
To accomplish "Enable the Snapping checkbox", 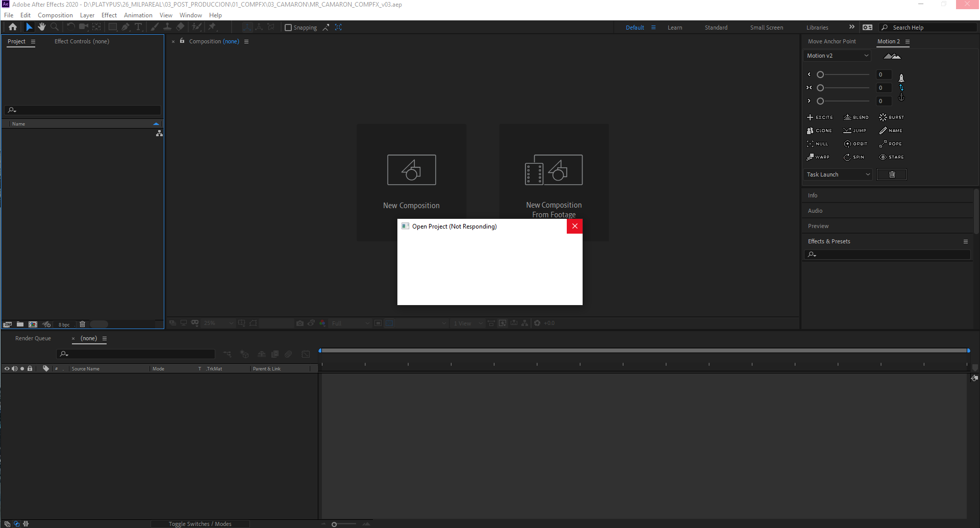I will 288,27.
